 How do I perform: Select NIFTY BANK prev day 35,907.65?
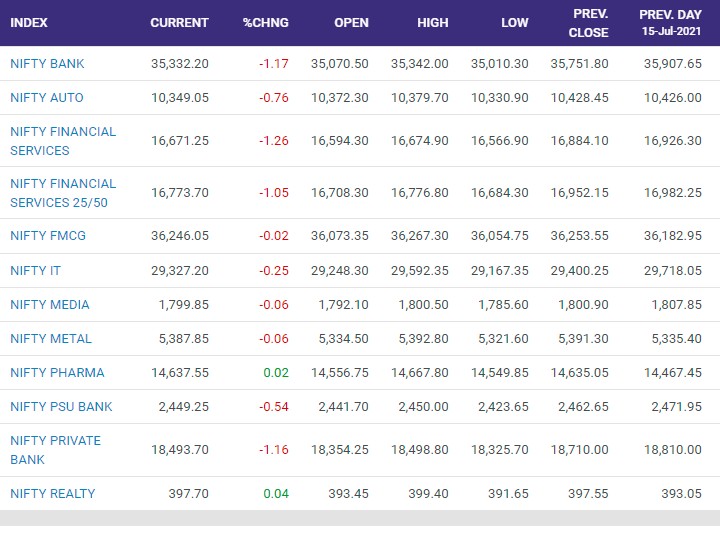coord(673,63)
